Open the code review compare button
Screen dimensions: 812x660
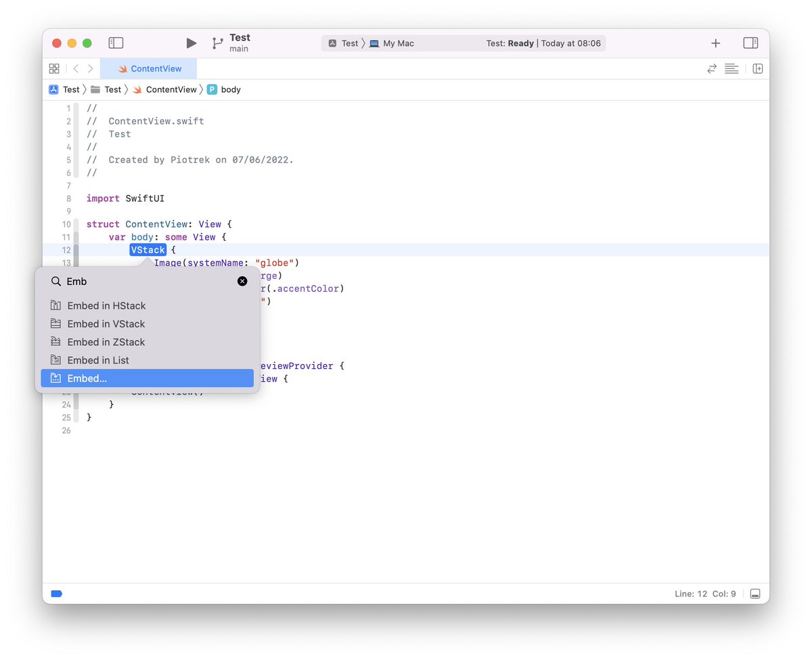tap(712, 68)
